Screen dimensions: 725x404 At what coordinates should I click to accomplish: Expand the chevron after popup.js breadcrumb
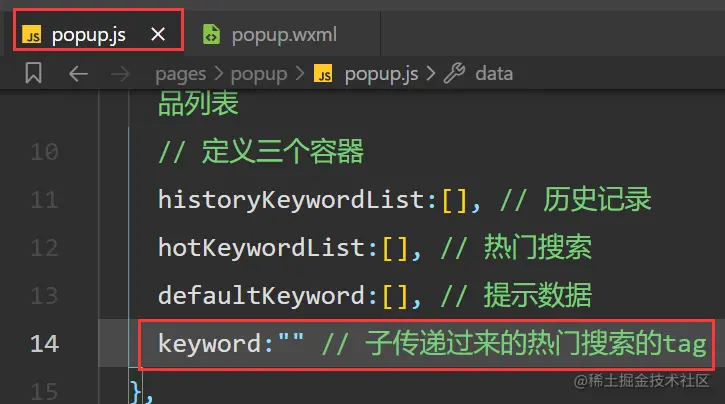(x=430, y=73)
